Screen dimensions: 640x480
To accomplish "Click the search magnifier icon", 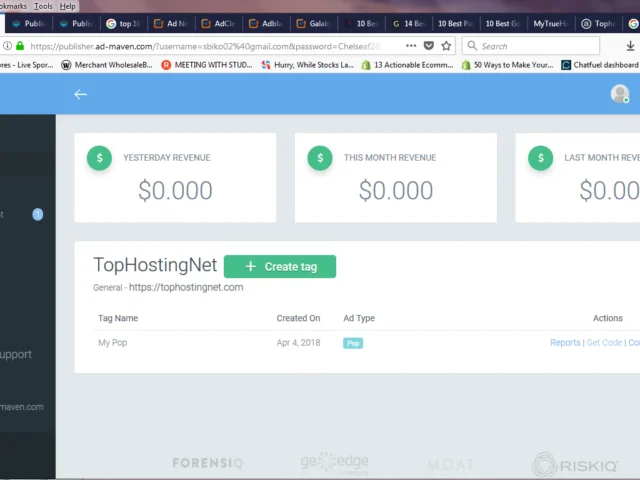I will click(x=472, y=46).
